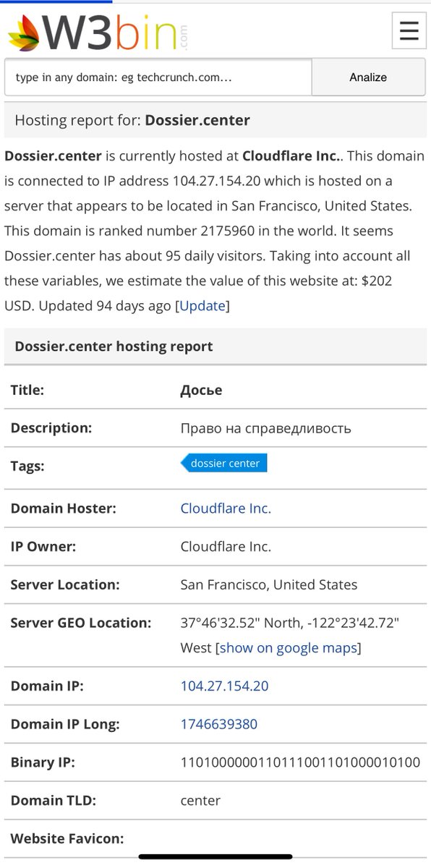Viewport: 431px width, 868px height.
Task: Click the 'Website Favicon:' label
Action: [x=67, y=838]
